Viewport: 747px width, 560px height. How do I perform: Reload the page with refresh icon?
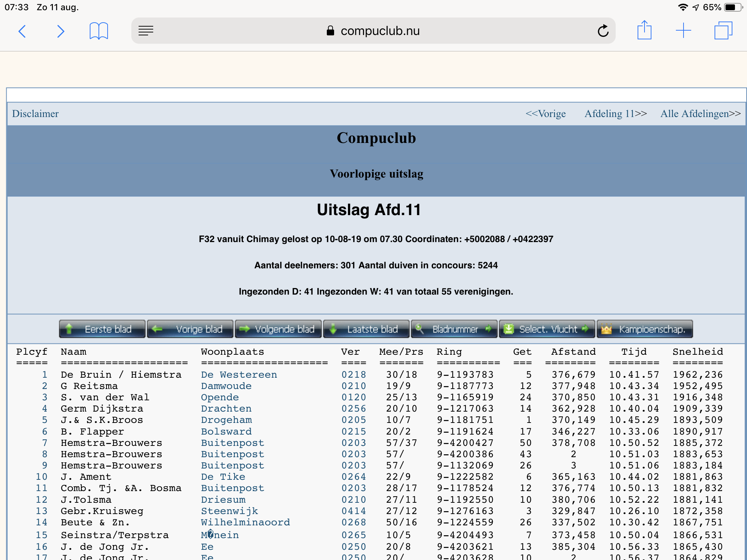(x=603, y=31)
